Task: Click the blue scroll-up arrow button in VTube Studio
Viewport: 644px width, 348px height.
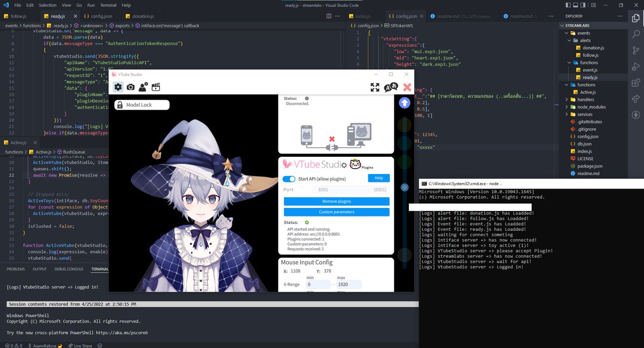Action: coord(405,103)
